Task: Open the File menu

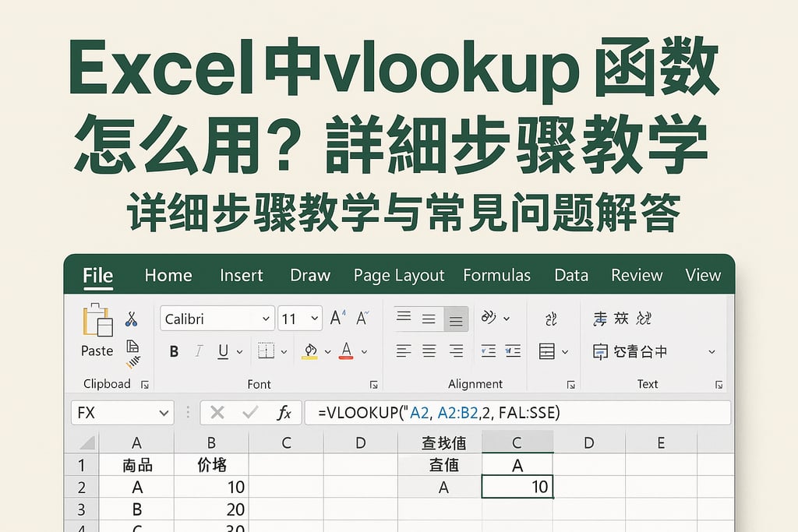Action: (x=97, y=275)
